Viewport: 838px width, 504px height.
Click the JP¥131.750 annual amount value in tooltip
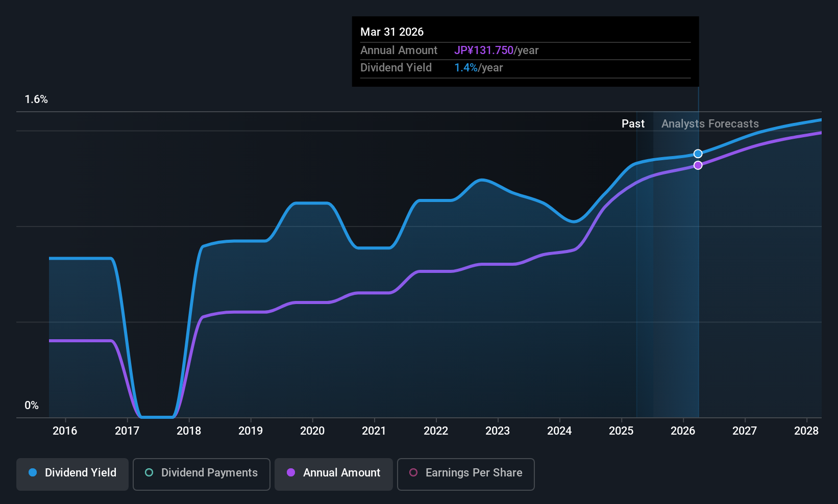pyautogui.click(x=484, y=51)
